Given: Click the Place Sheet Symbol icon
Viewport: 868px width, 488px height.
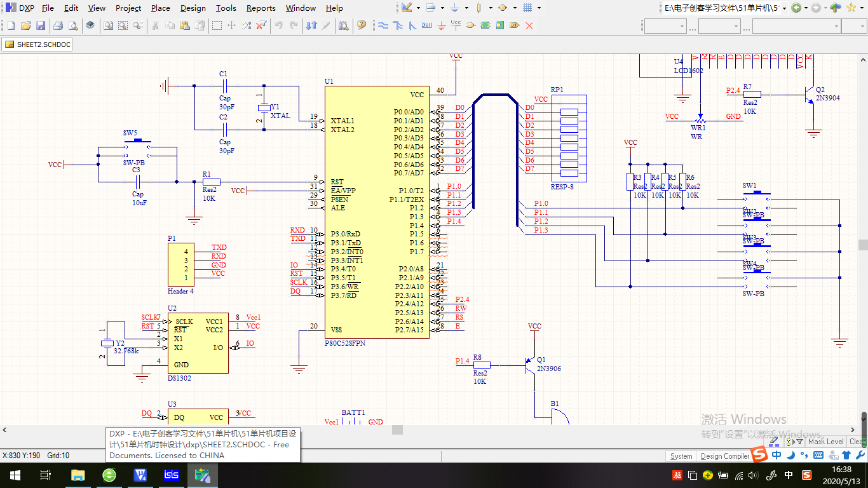Looking at the screenshot, I should tap(485, 25).
